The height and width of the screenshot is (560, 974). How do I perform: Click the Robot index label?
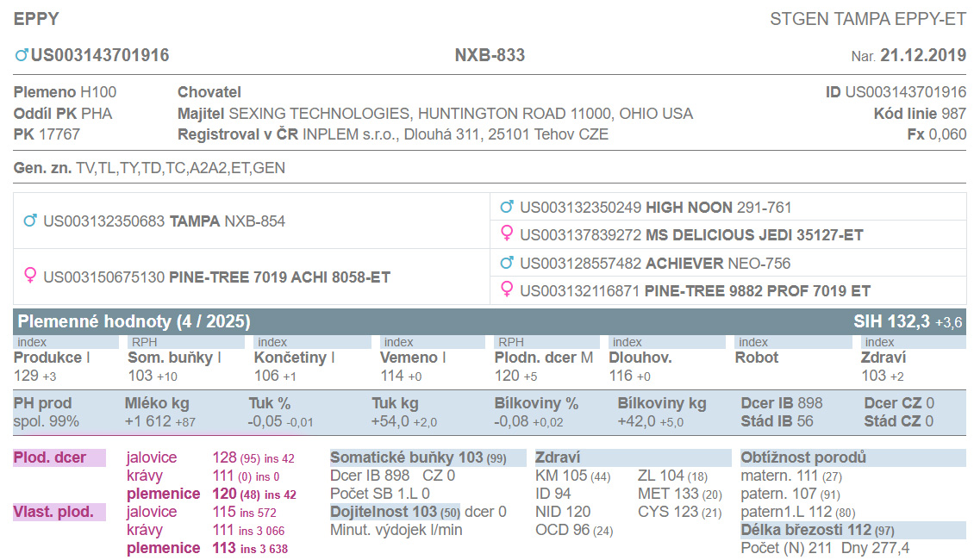[x=757, y=358]
